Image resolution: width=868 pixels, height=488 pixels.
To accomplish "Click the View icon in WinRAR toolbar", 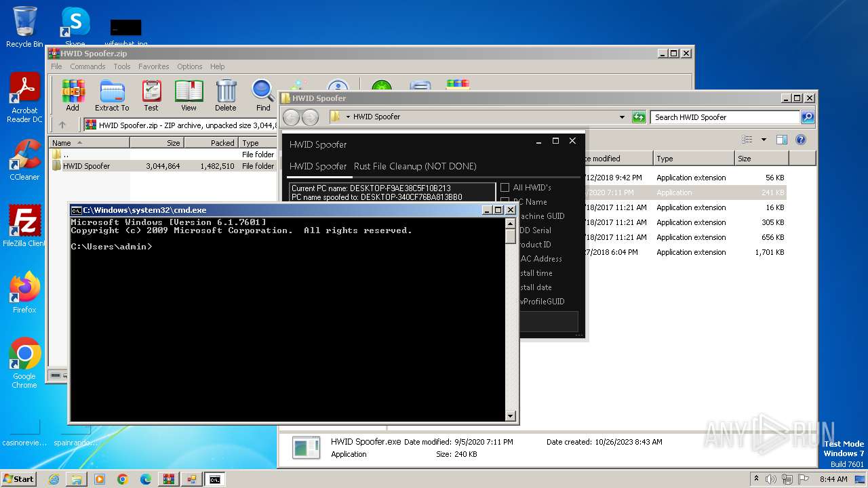I will point(189,95).
